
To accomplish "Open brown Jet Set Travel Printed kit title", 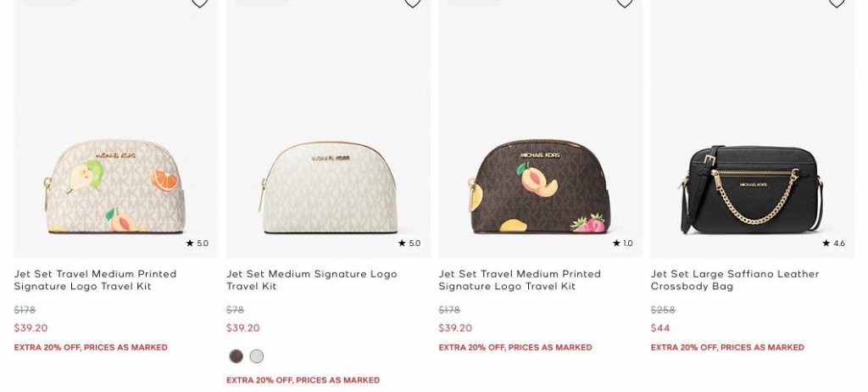I will tap(520, 280).
